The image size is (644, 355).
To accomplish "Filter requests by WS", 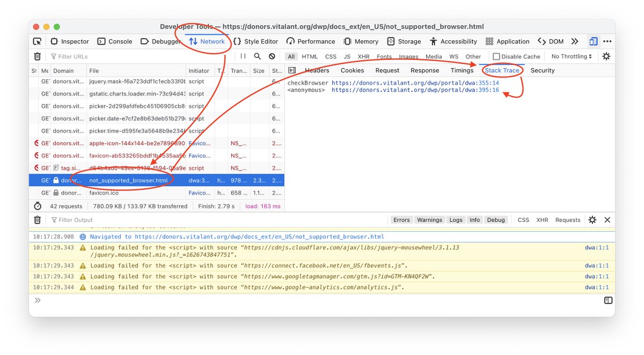I will (454, 56).
